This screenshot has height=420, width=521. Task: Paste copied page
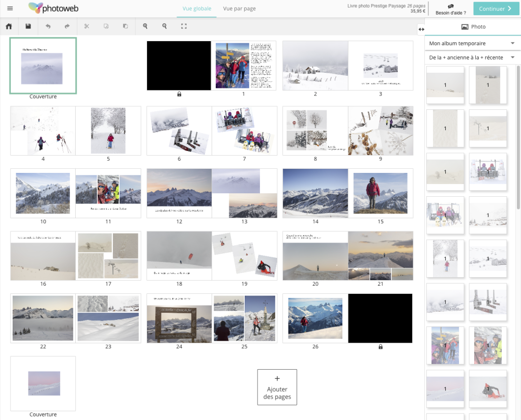[x=125, y=26]
